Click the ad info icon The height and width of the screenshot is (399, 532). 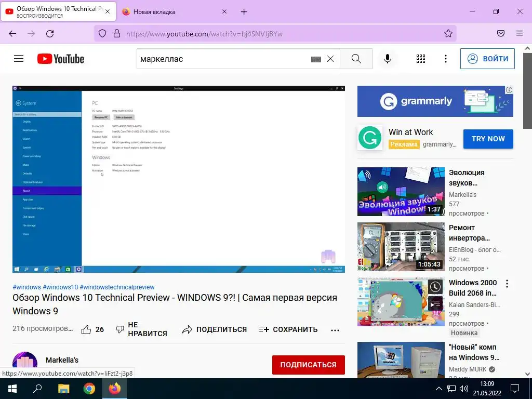coord(509,90)
